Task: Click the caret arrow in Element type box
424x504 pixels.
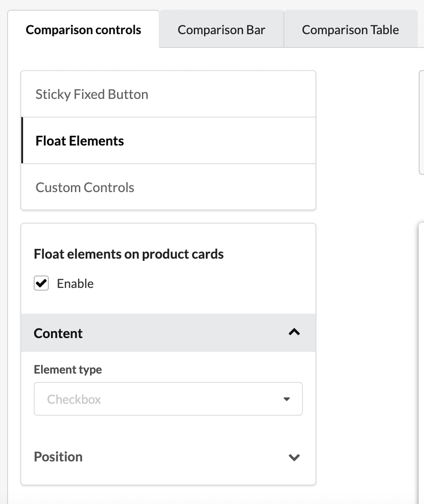Action: pos(287,399)
